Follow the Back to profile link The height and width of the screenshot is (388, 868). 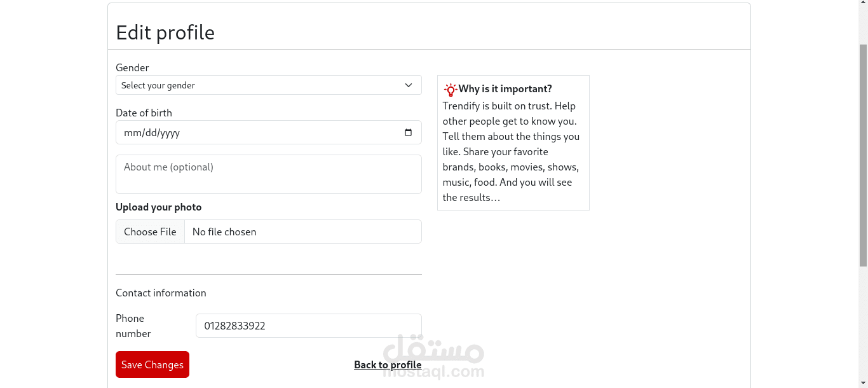[x=388, y=364]
